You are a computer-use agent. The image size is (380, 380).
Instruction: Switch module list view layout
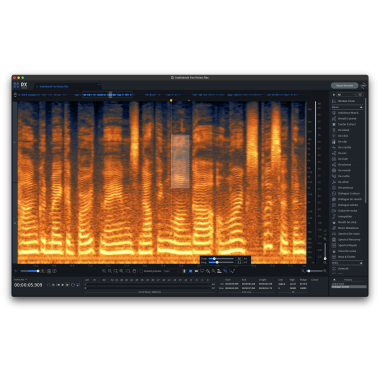(x=360, y=95)
